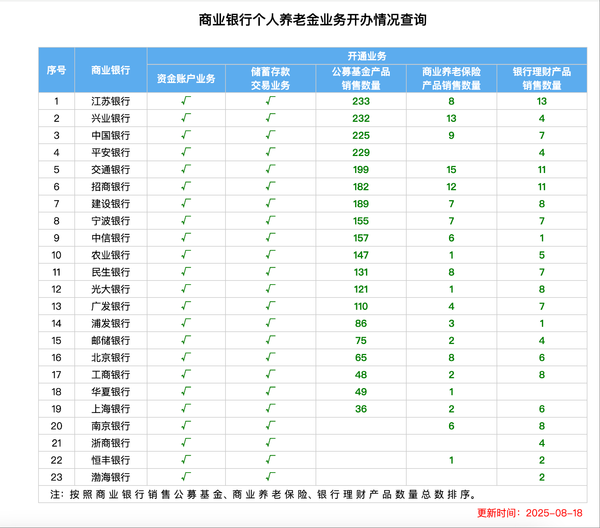
Task: Click the insurance count 15 for 交通银行
Action: click(452, 169)
